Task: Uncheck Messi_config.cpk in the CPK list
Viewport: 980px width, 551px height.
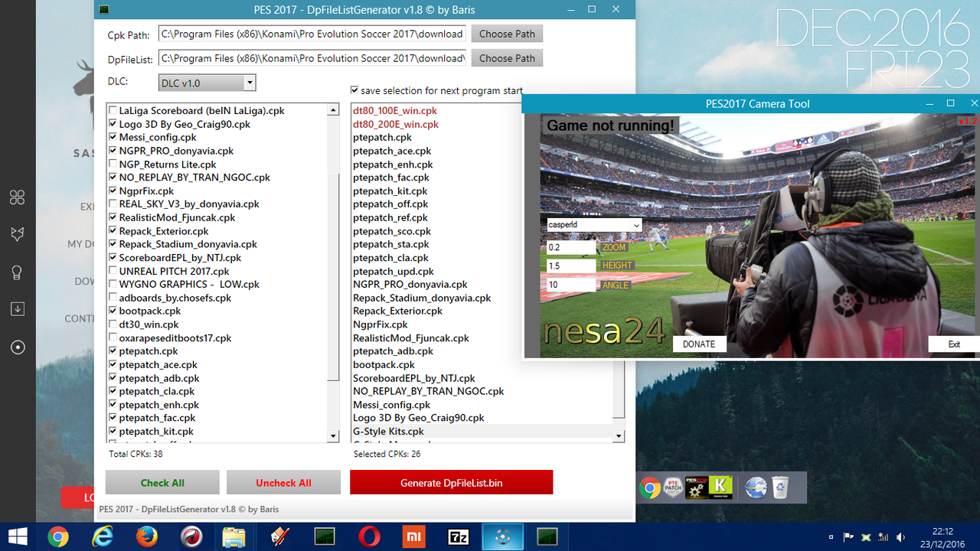Action: coord(113,138)
